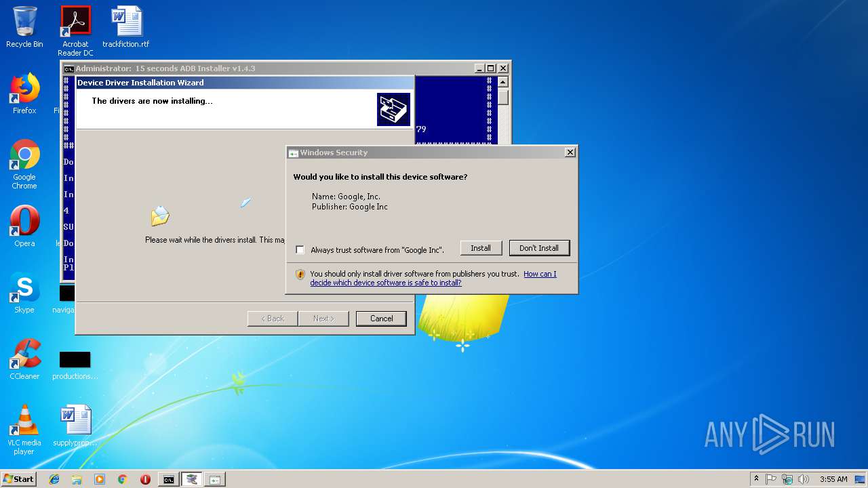
Task: Click 'The drivers are now installing...' text
Action: click(152, 101)
